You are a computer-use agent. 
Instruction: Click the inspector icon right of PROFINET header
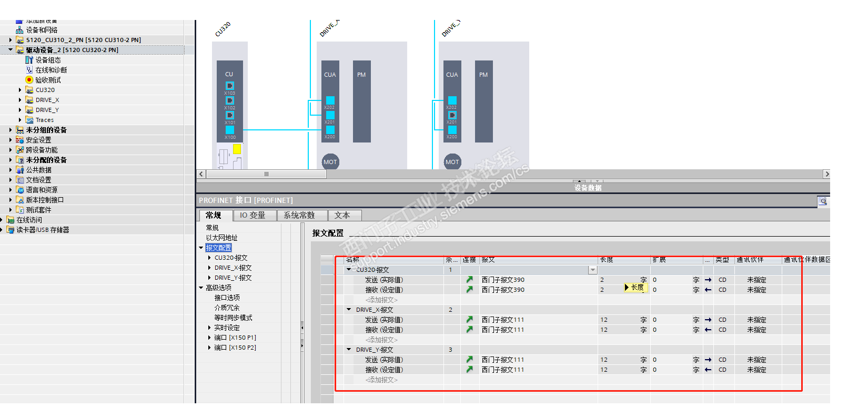[x=823, y=201]
